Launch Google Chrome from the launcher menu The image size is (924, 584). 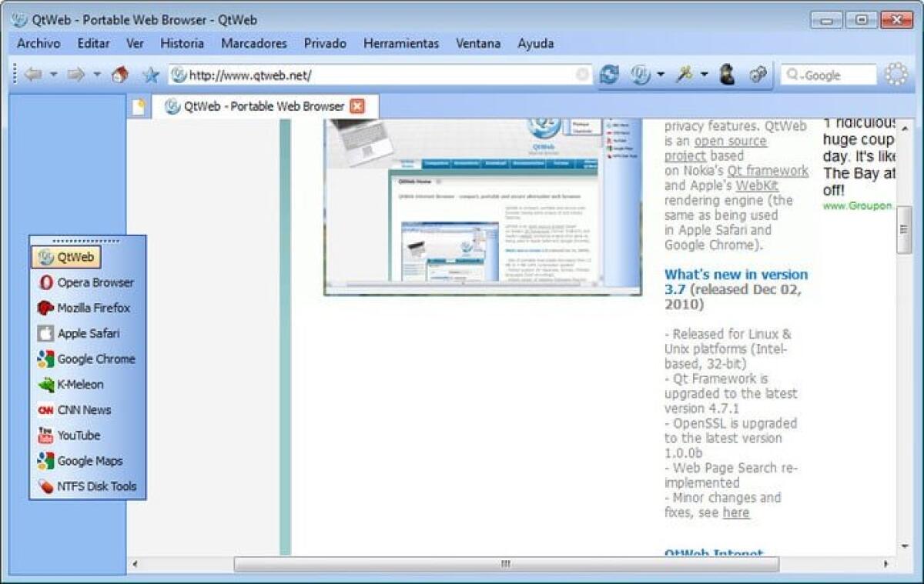[x=95, y=359]
